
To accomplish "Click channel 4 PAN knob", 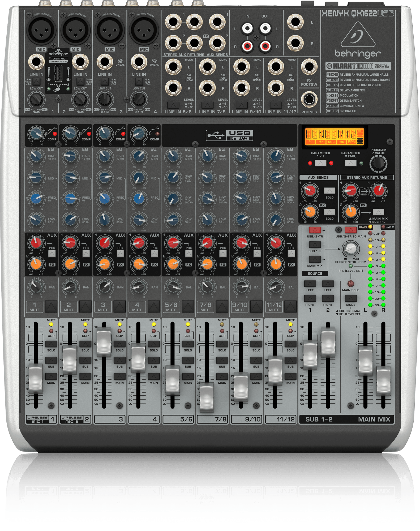I will pos(139,287).
